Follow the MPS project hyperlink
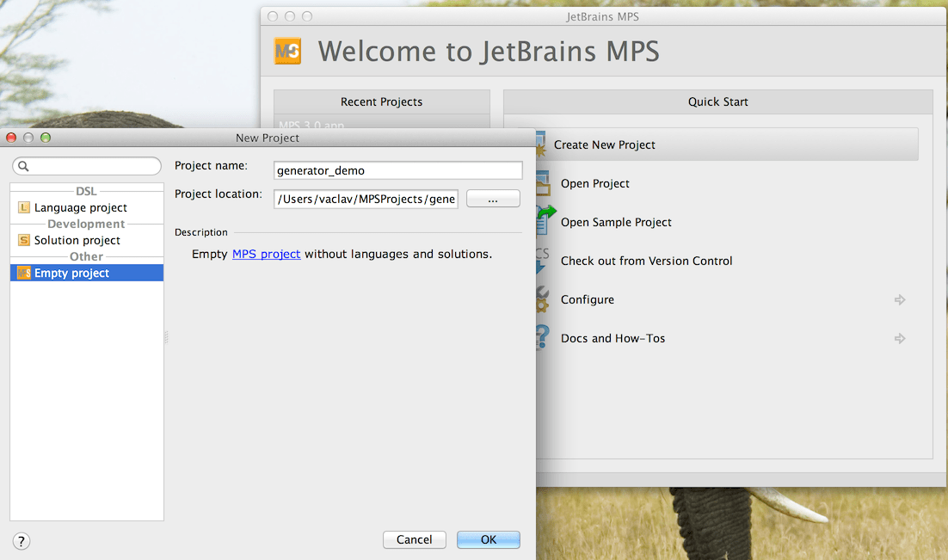This screenshot has width=948, height=560. 266,254
